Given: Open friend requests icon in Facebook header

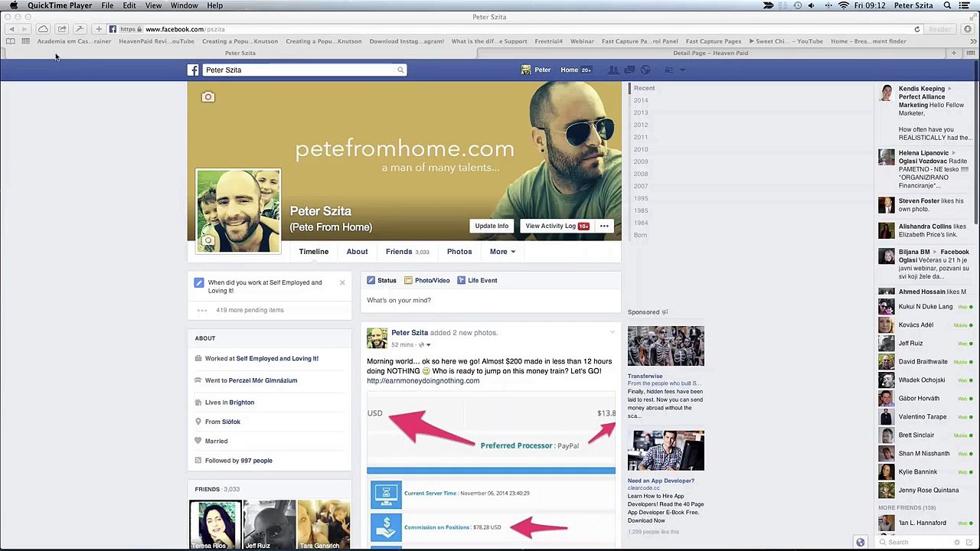Looking at the screenshot, I should [613, 70].
